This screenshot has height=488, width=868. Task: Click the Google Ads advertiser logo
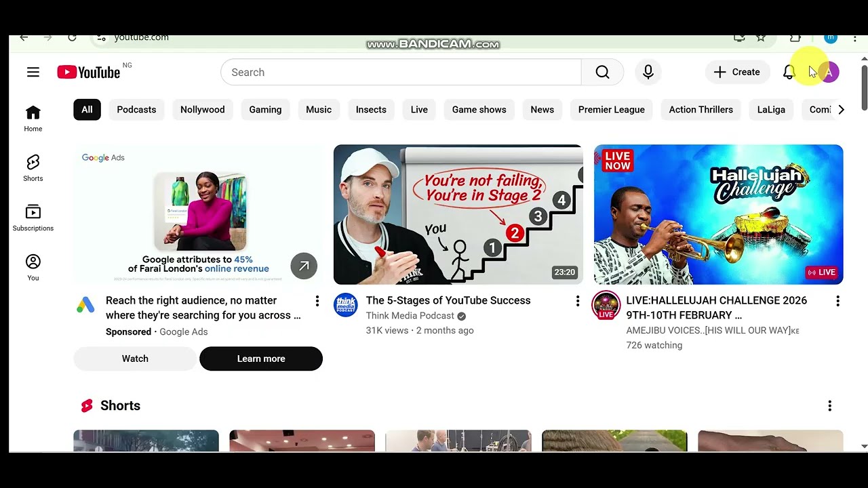(85, 306)
